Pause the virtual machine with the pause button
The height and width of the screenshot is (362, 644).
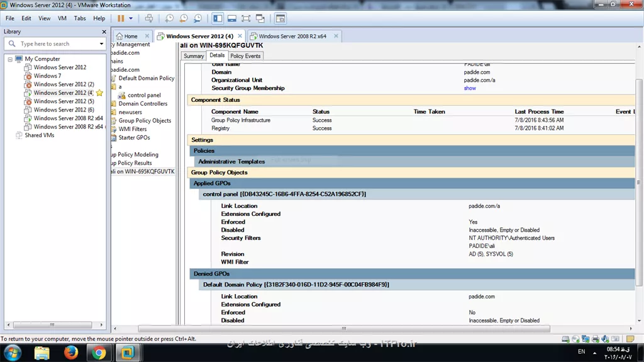(x=121, y=18)
